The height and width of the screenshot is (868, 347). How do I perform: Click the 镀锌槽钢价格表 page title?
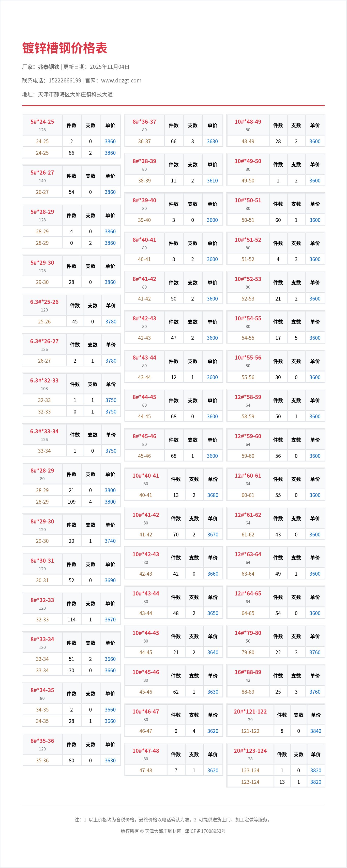coord(65,48)
